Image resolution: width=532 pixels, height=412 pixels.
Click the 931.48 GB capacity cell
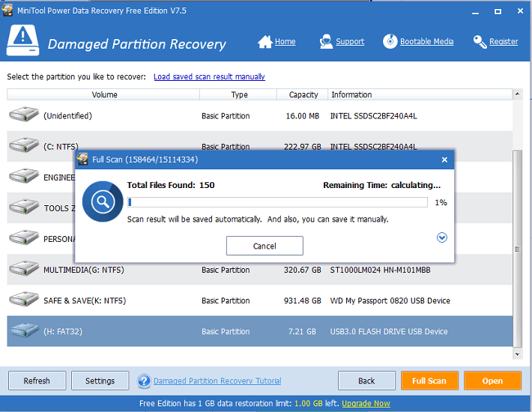[302, 301]
